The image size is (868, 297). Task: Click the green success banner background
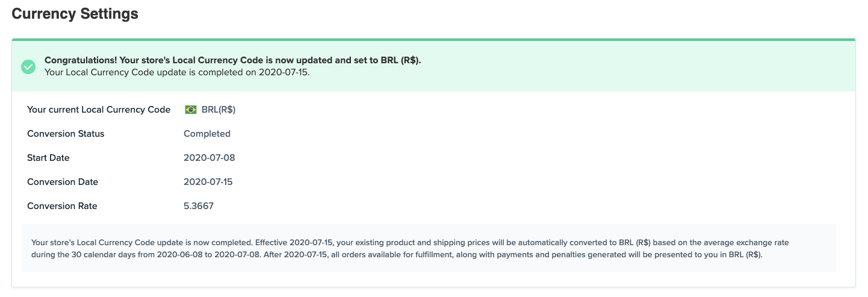(433, 66)
